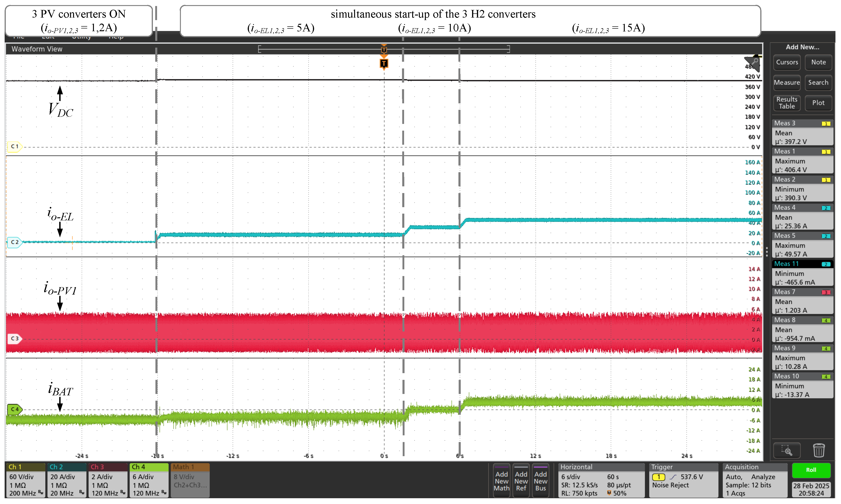Select the Waveform View tab
Viewport: 841px width, 504px height.
click(x=37, y=49)
